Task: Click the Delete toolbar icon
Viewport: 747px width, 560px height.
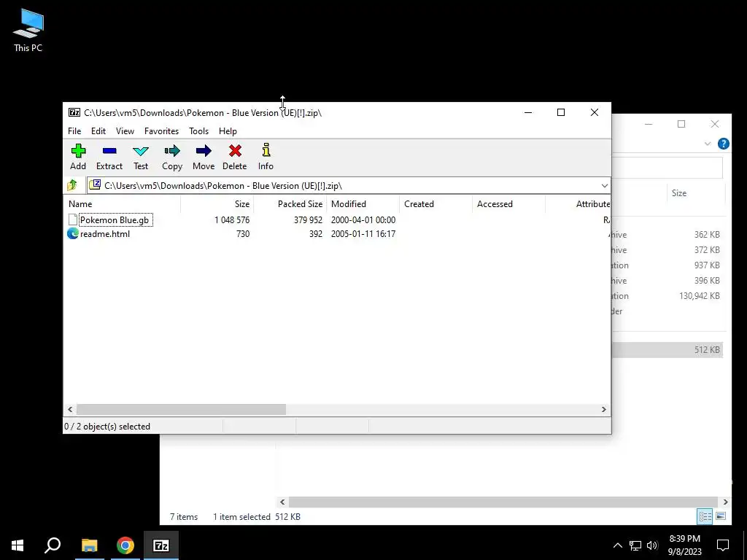Action: (x=234, y=157)
